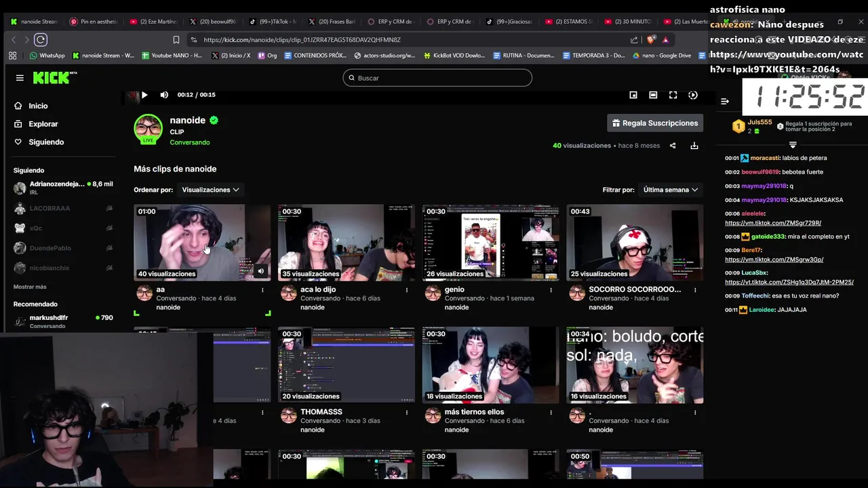Open aleelele's TikTok link in chat

point(773,223)
